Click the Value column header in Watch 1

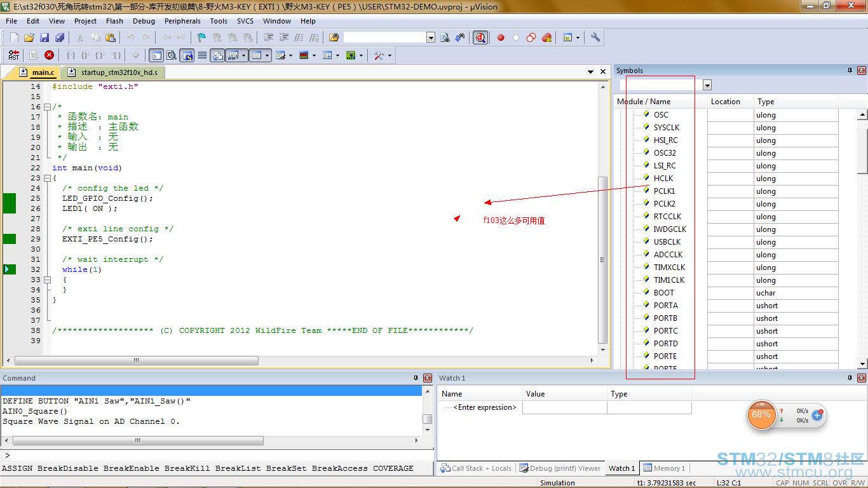tap(565, 394)
